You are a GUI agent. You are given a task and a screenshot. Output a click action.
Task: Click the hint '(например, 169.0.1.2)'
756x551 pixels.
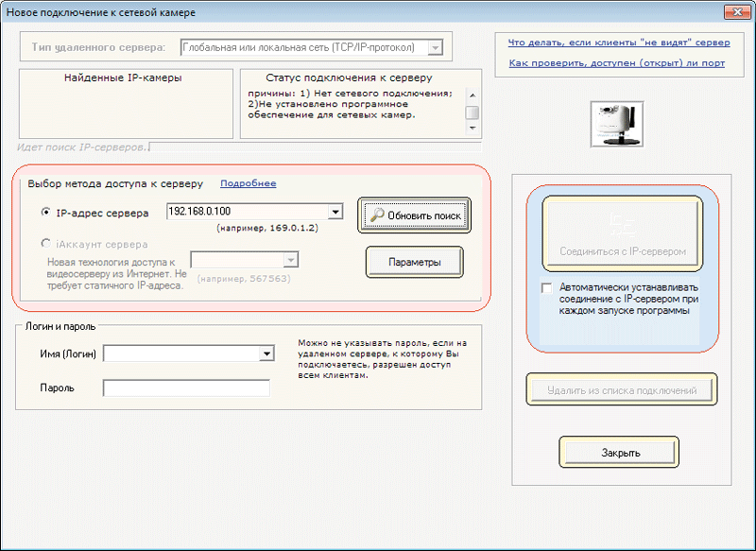click(x=267, y=228)
